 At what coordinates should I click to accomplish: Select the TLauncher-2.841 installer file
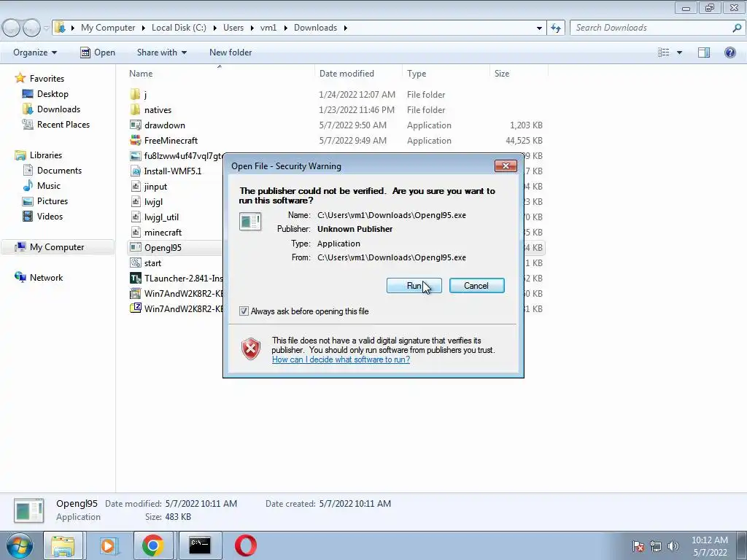click(x=183, y=278)
